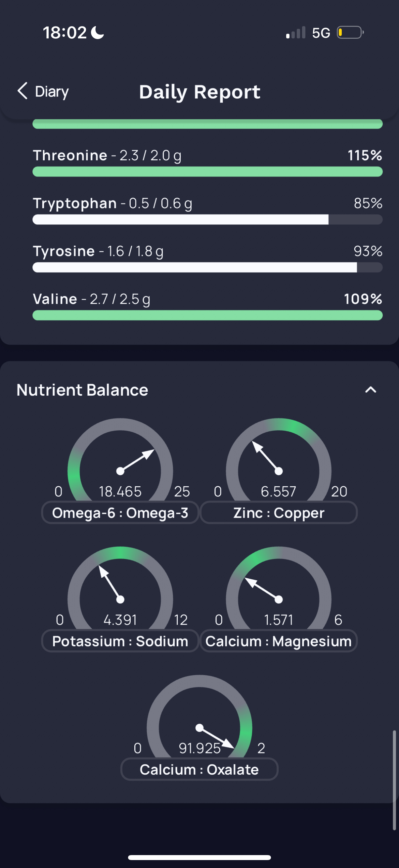Select the Threonine progress bar
Image resolution: width=399 pixels, height=868 pixels.
click(x=207, y=171)
